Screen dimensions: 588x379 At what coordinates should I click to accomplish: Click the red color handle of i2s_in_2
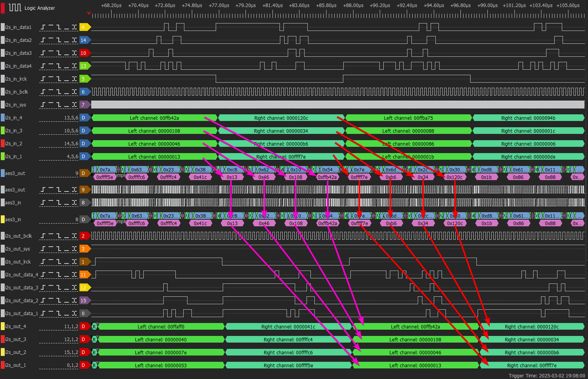(x=3, y=144)
